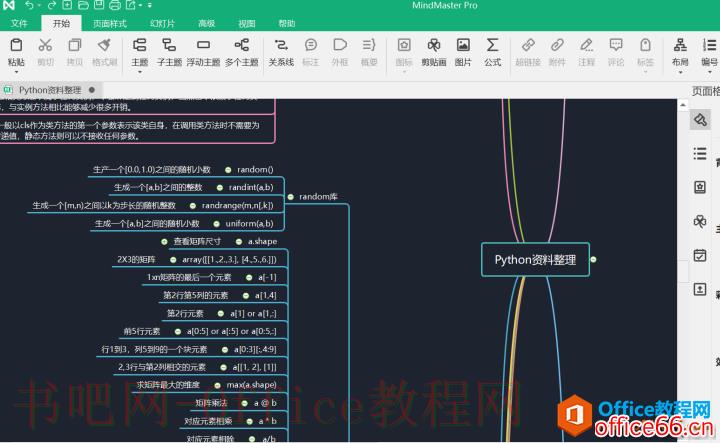
Task: Click the 图标 marker icon in ribbon
Action: 404,45
